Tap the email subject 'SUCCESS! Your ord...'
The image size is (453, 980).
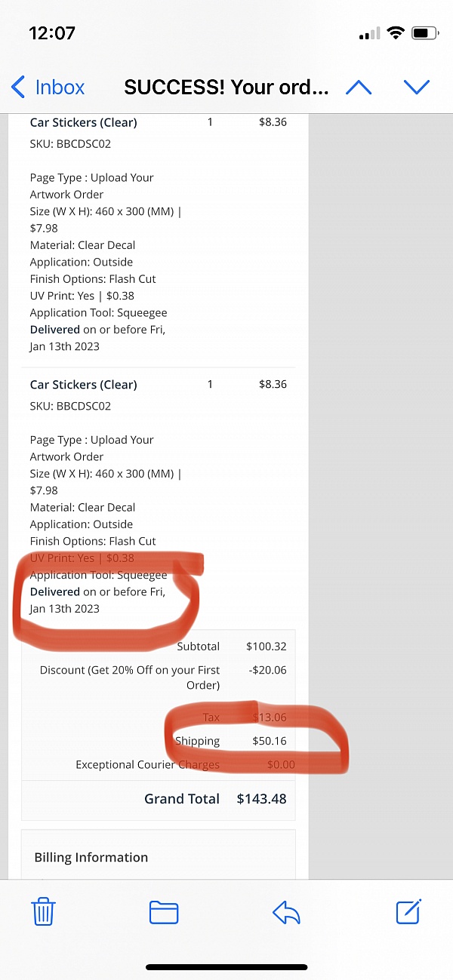point(226,88)
